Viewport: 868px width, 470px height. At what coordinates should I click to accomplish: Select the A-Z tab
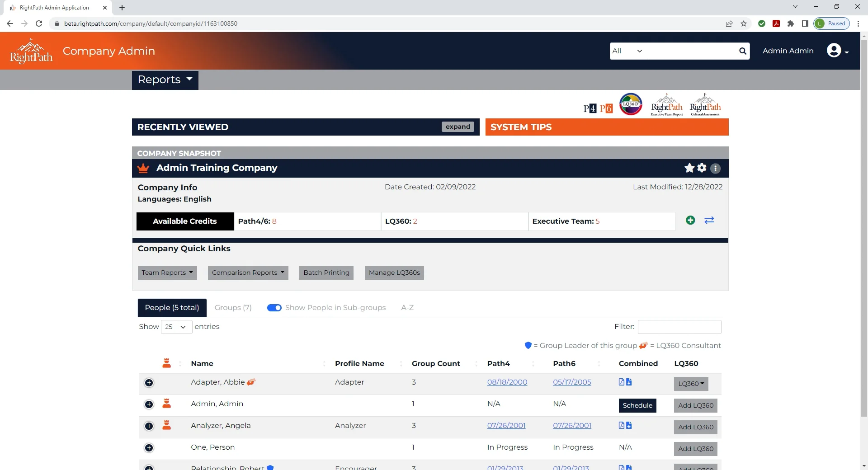407,308
